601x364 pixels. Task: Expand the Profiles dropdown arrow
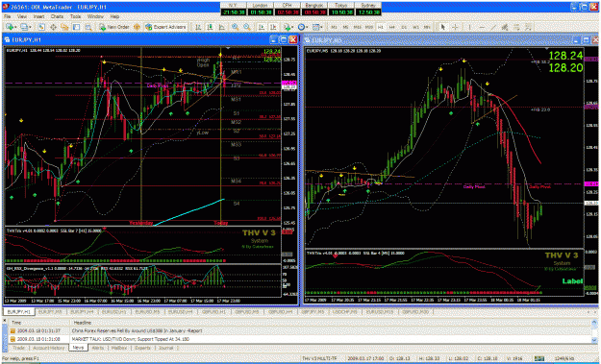30,27
